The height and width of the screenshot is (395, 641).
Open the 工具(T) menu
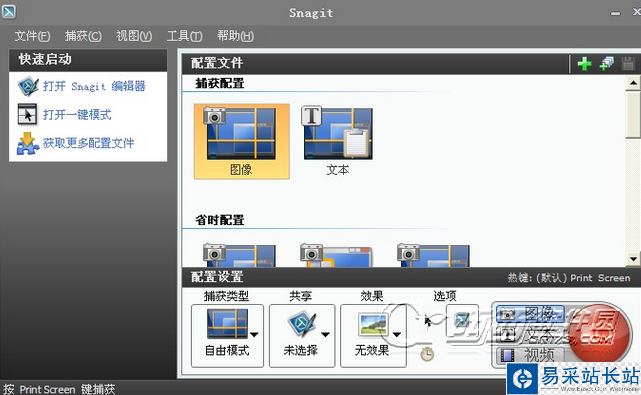(184, 36)
